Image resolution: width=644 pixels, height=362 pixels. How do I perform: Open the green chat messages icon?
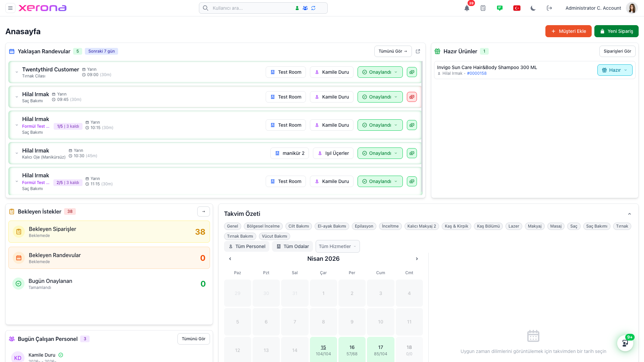coord(500,8)
